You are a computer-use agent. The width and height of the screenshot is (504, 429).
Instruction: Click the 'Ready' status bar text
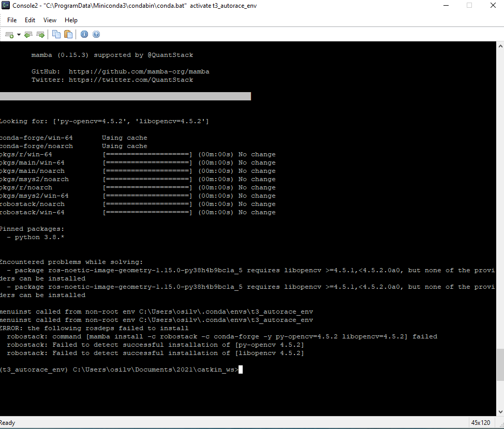(x=7, y=423)
